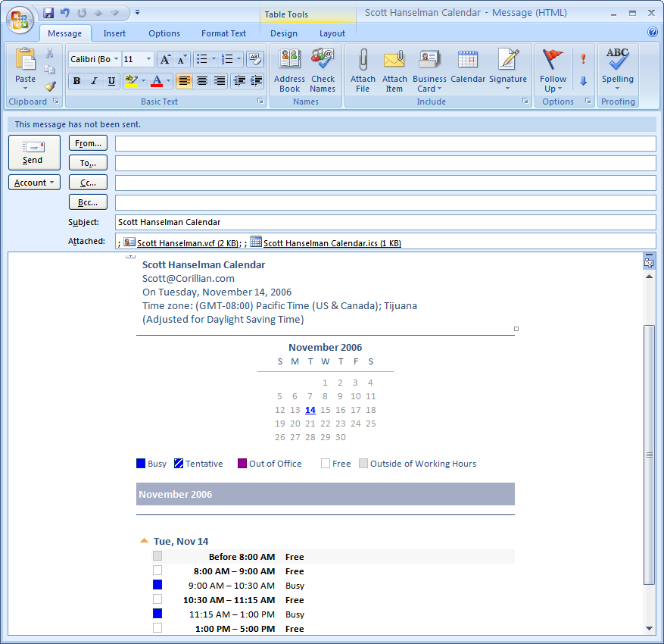Run Check Names
This screenshot has width=664, height=644.
click(x=323, y=70)
